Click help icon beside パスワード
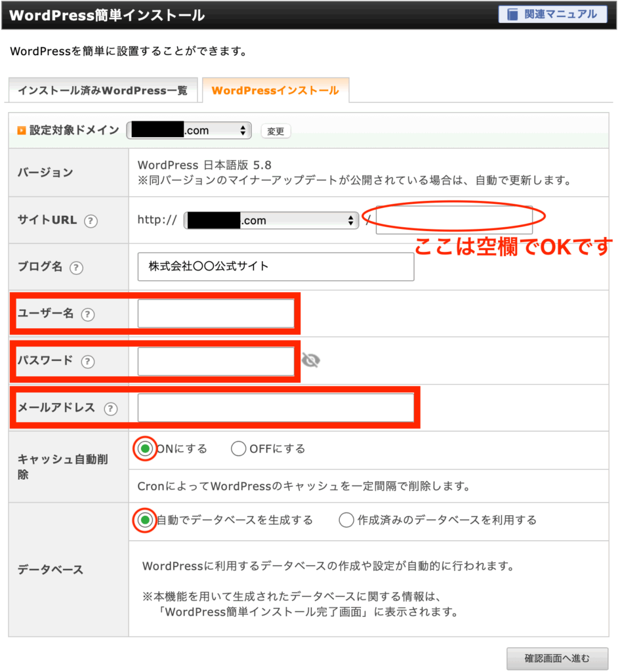The width and height of the screenshot is (620, 672). [87, 362]
